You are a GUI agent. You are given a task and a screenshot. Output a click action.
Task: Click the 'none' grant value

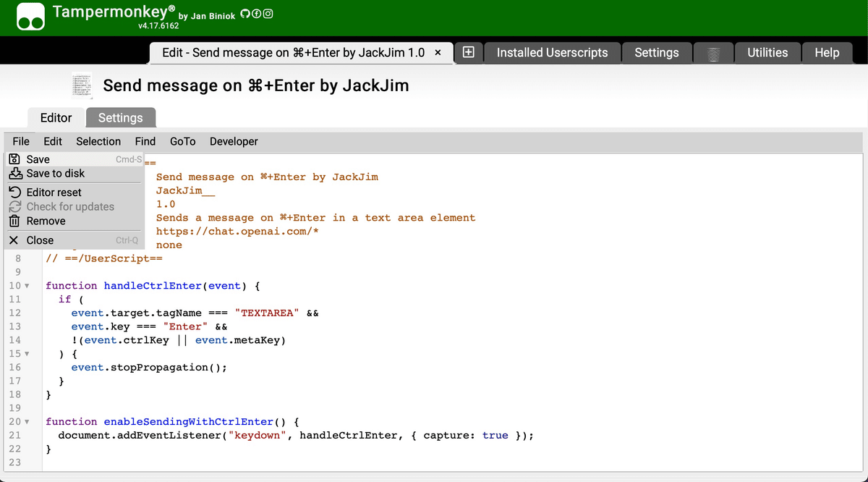(x=169, y=245)
